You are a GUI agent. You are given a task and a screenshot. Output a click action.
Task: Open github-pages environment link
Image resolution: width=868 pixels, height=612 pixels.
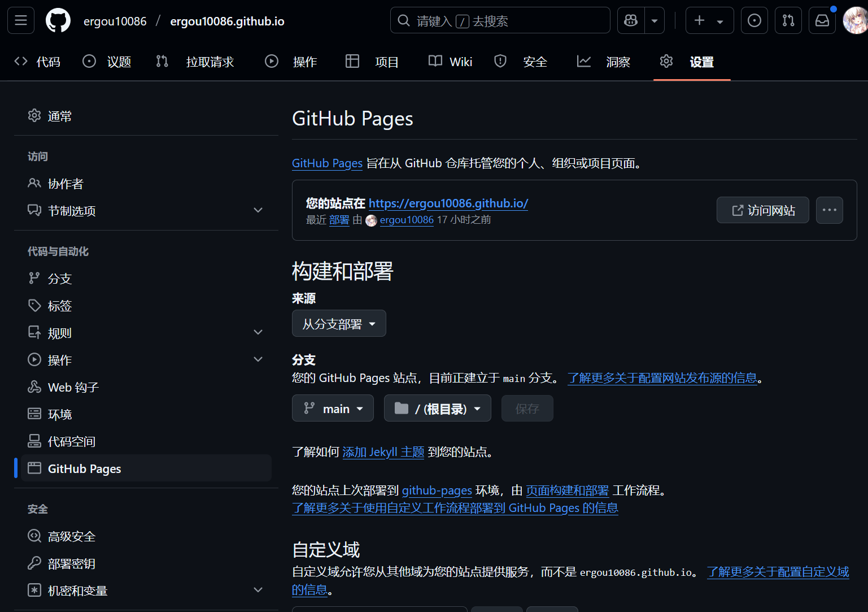point(437,491)
